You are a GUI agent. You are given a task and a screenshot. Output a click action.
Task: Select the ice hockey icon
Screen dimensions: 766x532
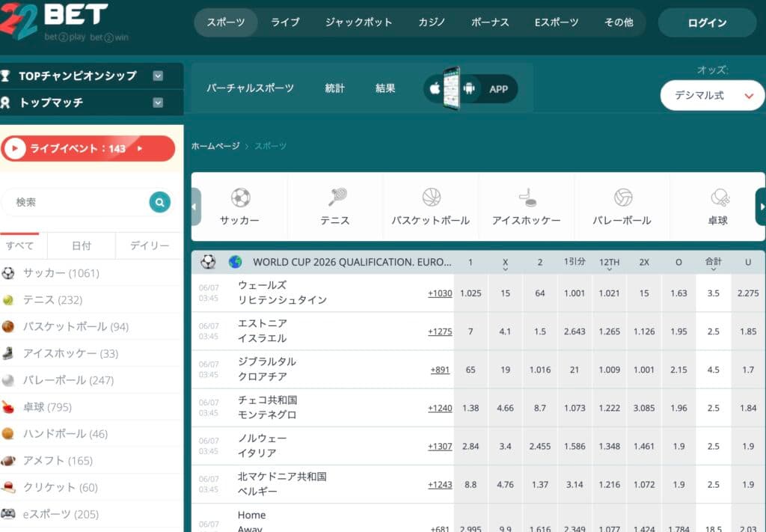[x=527, y=198]
